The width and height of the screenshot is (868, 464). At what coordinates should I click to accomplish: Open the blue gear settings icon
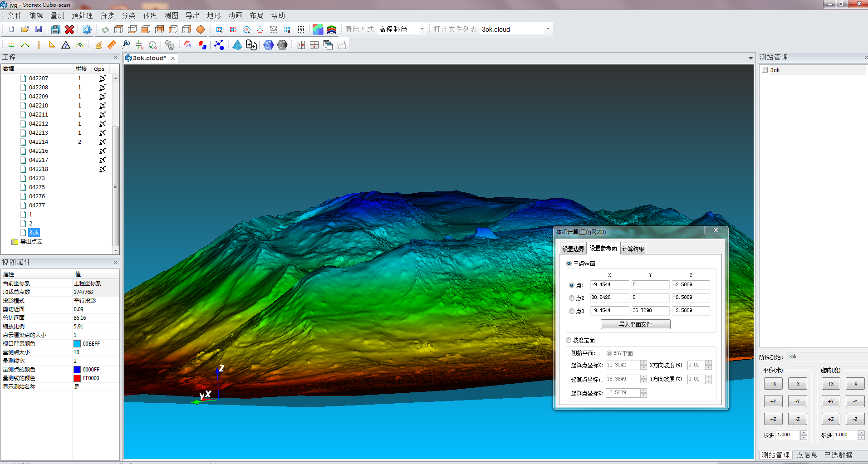[x=86, y=29]
